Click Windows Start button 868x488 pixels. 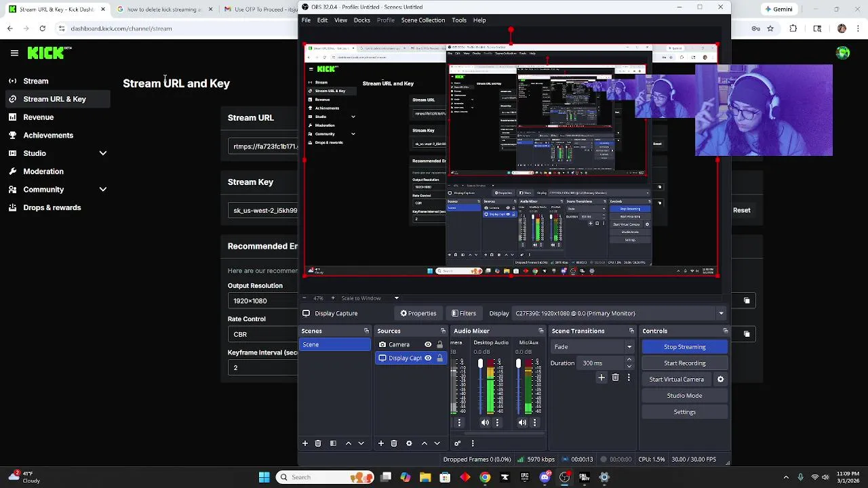264,477
